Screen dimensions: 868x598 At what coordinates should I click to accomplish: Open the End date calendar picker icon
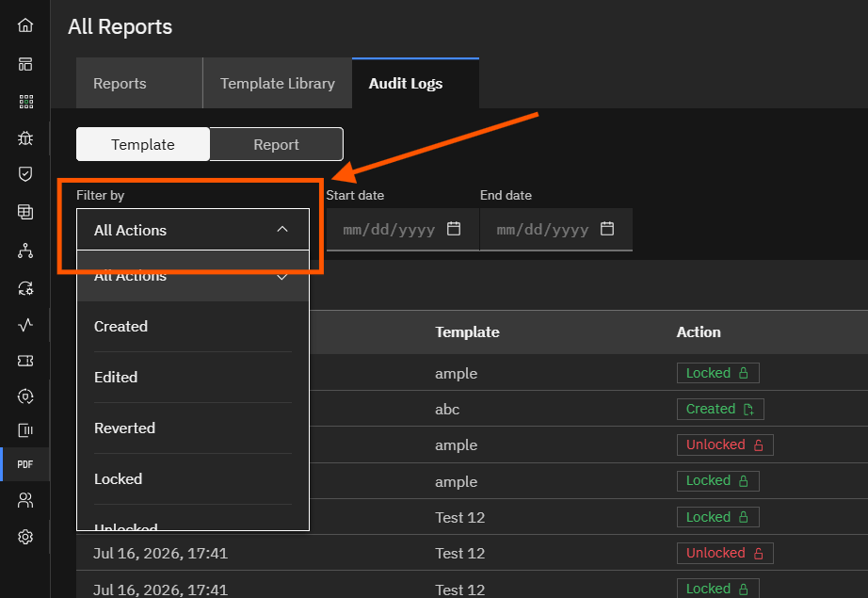[x=606, y=229]
